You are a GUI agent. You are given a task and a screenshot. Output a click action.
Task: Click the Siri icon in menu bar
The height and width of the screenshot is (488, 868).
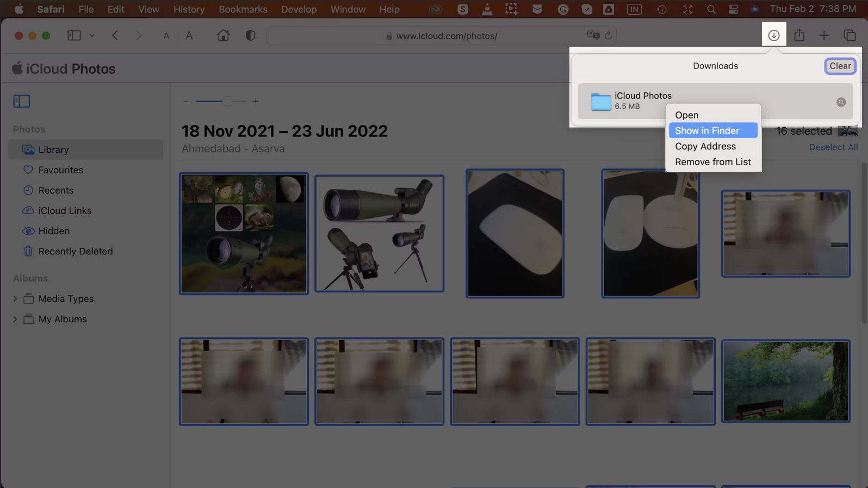click(x=754, y=9)
